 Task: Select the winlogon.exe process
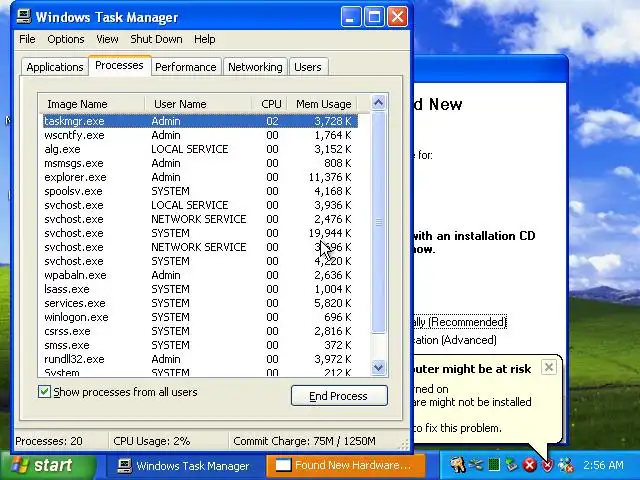[200, 317]
